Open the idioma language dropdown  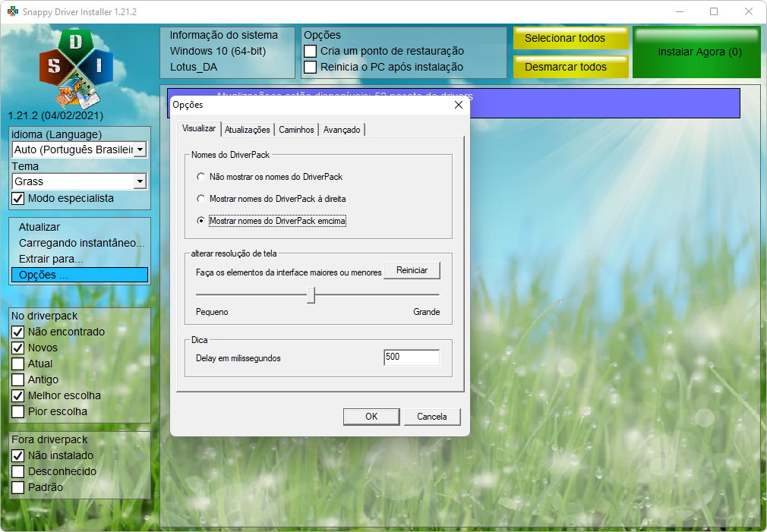coord(140,150)
